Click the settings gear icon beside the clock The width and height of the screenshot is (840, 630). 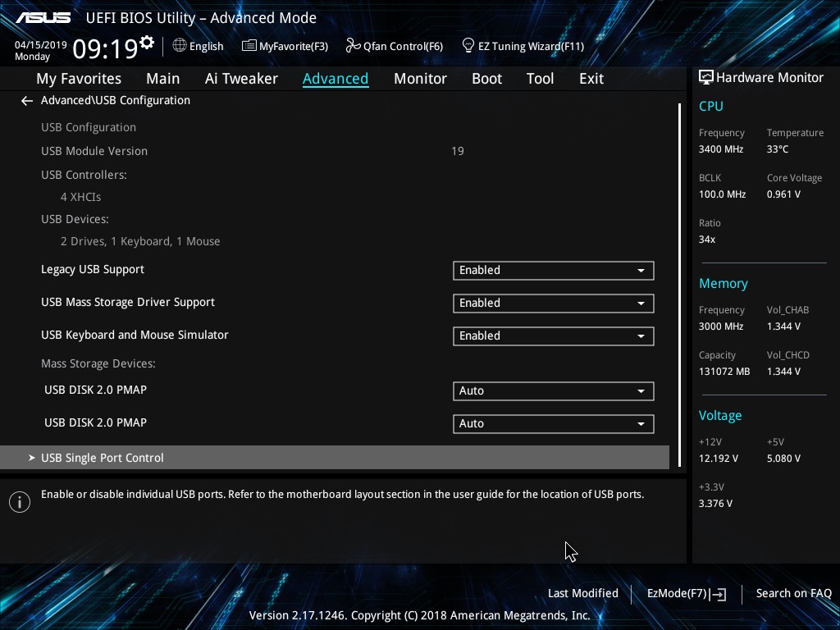pos(146,43)
